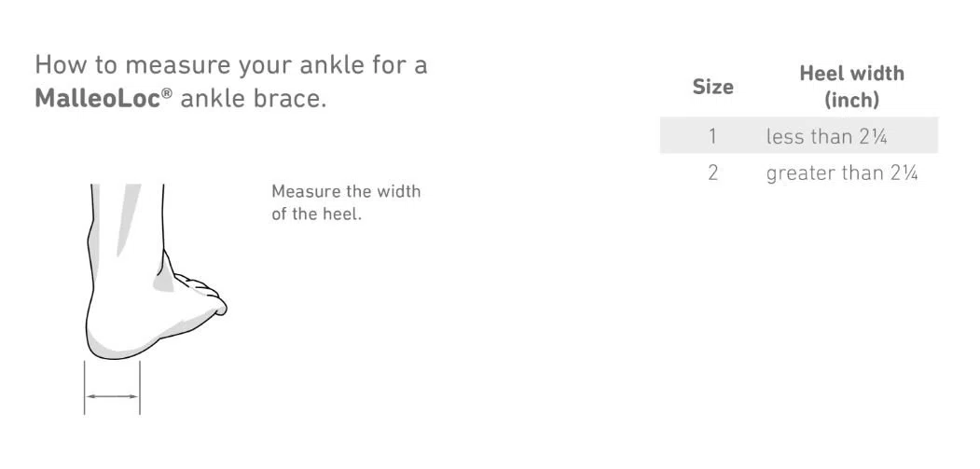Click the foot illustration

coord(156,271)
